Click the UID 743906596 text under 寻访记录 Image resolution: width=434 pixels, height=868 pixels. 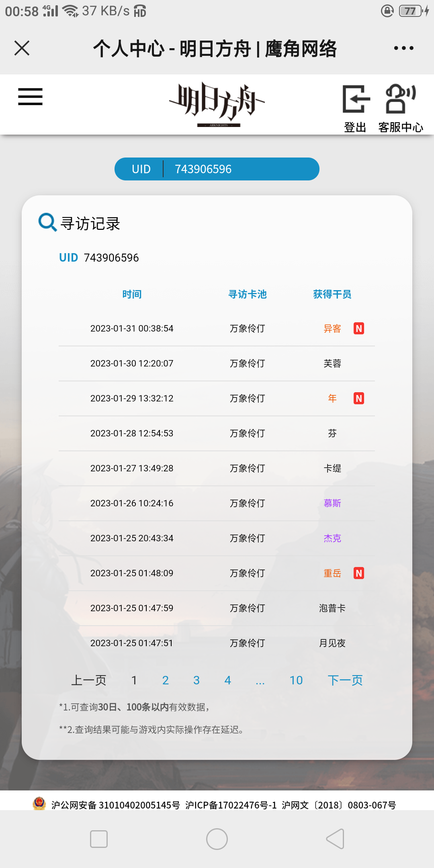(x=99, y=258)
